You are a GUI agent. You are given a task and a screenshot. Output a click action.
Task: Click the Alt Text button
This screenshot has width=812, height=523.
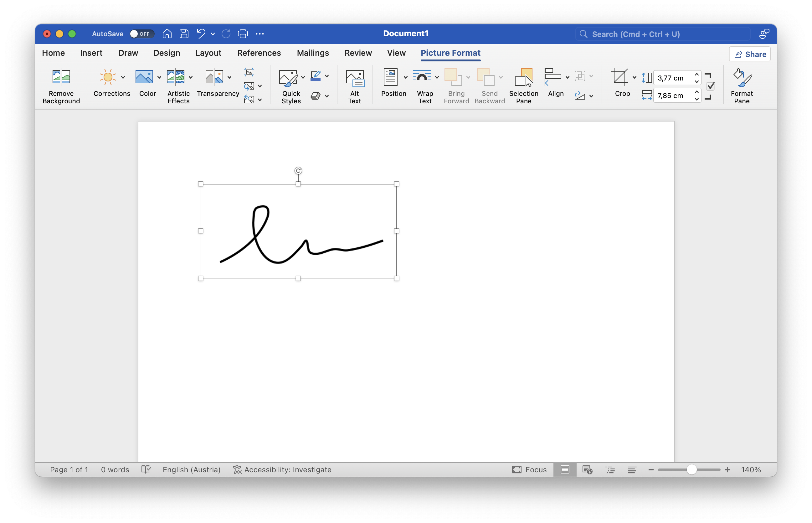click(355, 86)
